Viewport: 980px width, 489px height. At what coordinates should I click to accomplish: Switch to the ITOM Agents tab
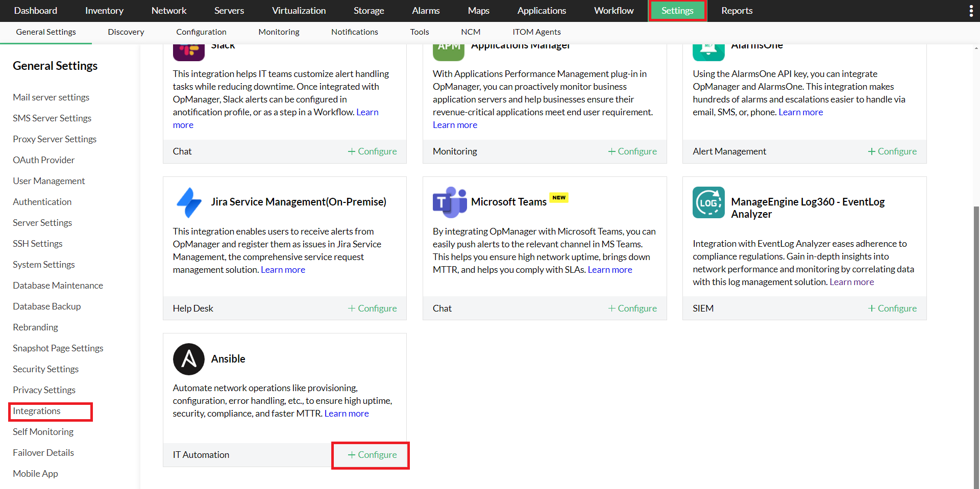(x=536, y=32)
